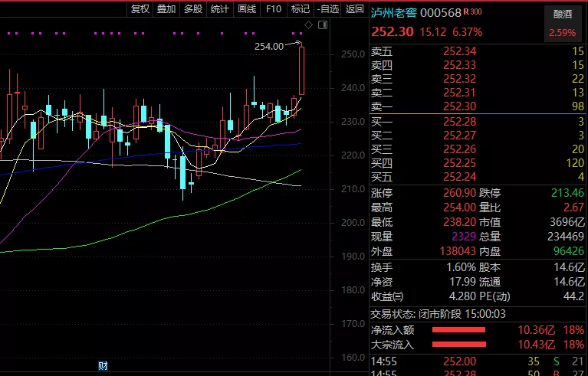Remove stock via -自选 watchlist button
The width and height of the screenshot is (588, 376).
[327, 9]
